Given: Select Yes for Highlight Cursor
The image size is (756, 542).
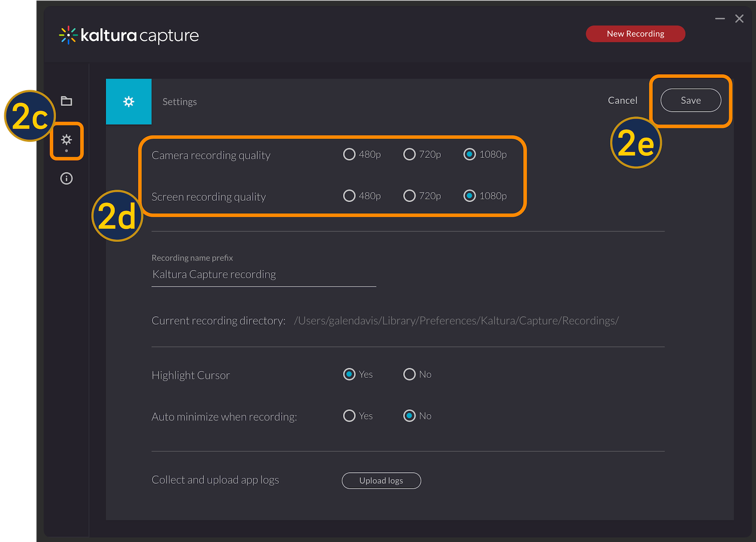Looking at the screenshot, I should point(349,374).
